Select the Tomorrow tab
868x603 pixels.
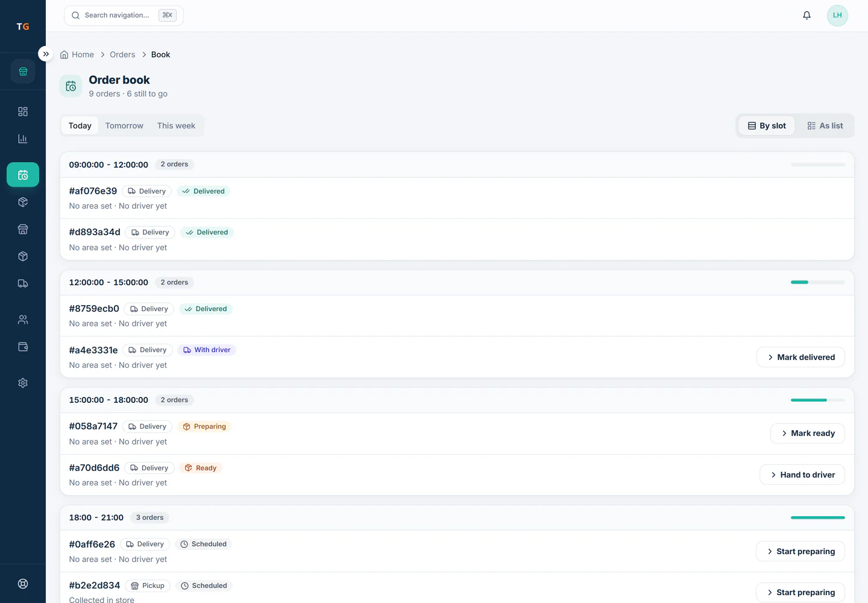pyautogui.click(x=124, y=125)
